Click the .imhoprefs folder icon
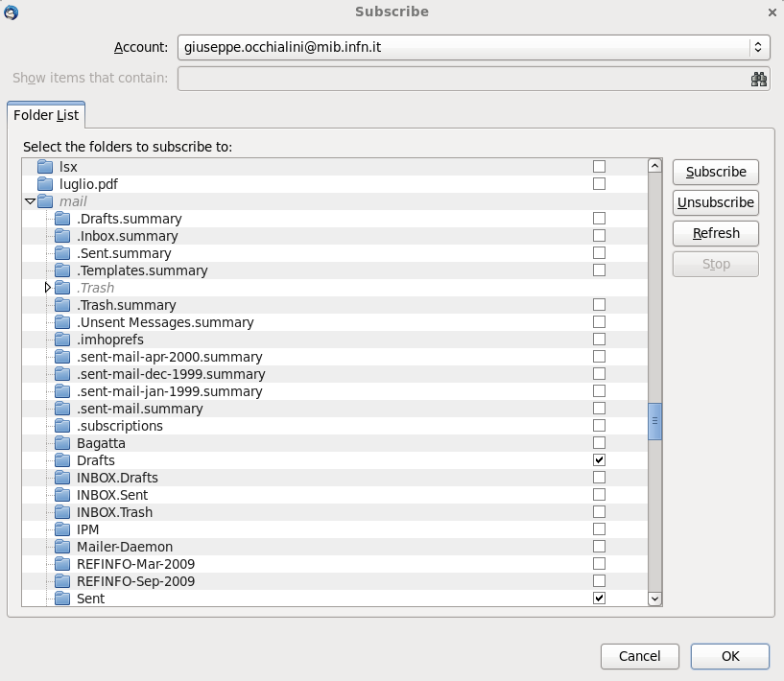This screenshot has height=681, width=784. pos(62,340)
